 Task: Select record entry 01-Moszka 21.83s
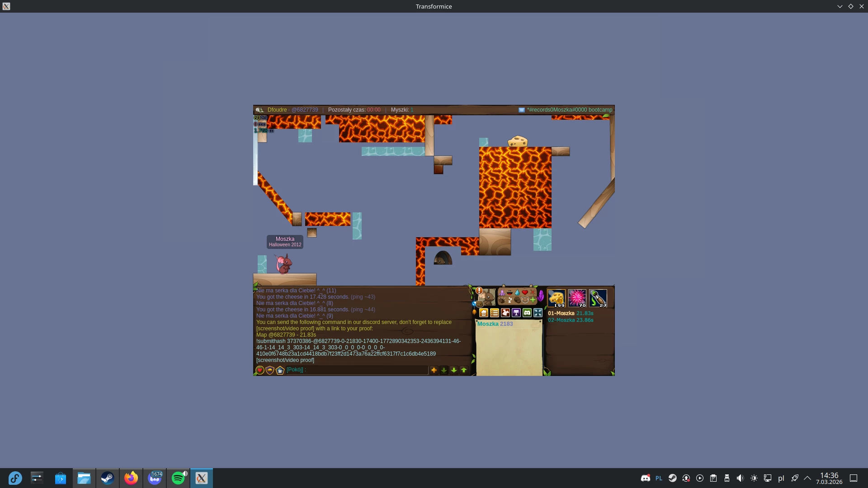571,313
